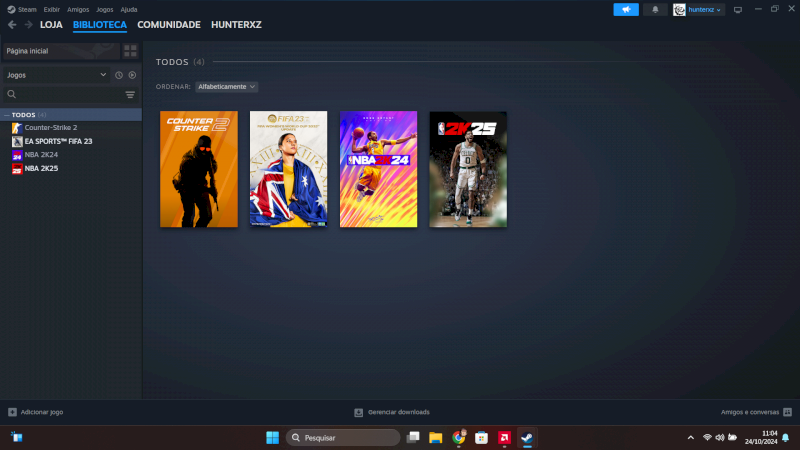Select the NBA 2K25 cover thumbnail
The image size is (800, 450).
coord(468,169)
